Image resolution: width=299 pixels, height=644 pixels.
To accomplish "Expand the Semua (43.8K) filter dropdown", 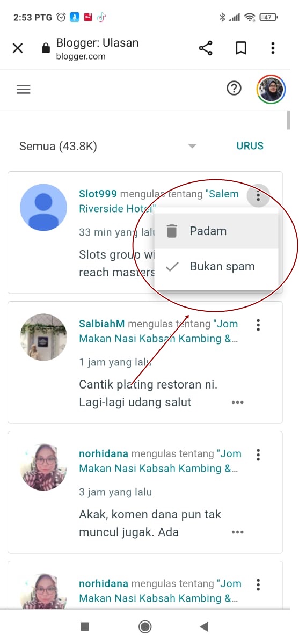I will [x=108, y=146].
